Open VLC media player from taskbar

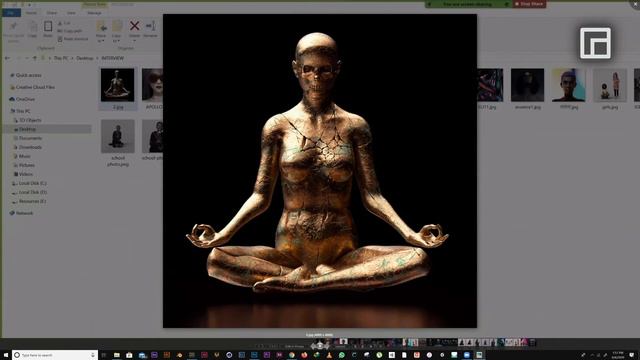[329, 355]
